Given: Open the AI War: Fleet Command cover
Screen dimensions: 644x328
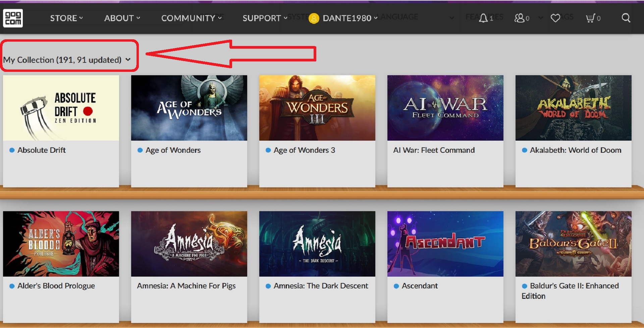Looking at the screenshot, I should pos(445,108).
